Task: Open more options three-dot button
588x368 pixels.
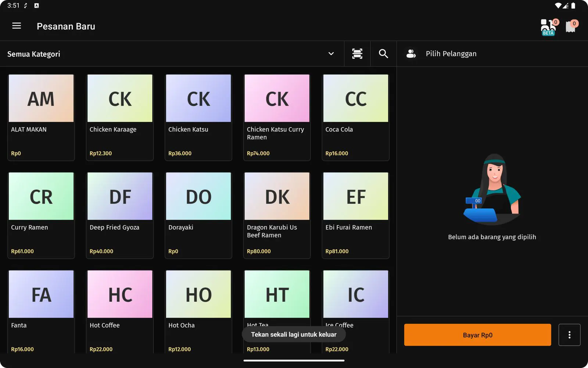Action: pos(569,335)
